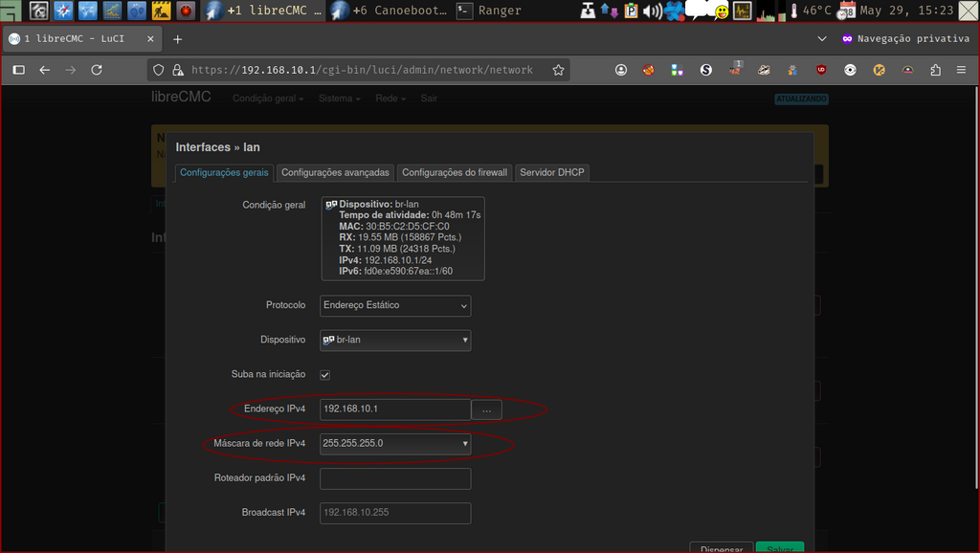
Task: Switch to Configurações avançadas tab
Action: point(335,172)
